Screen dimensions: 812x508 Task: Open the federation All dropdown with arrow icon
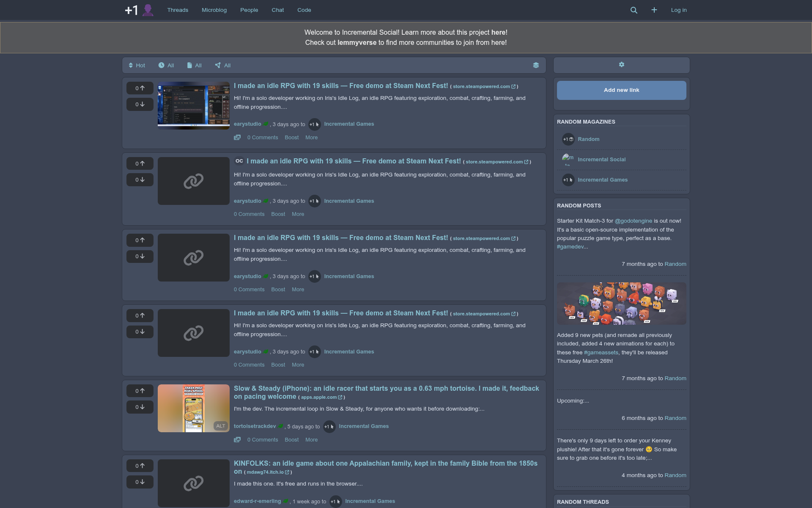coord(223,65)
